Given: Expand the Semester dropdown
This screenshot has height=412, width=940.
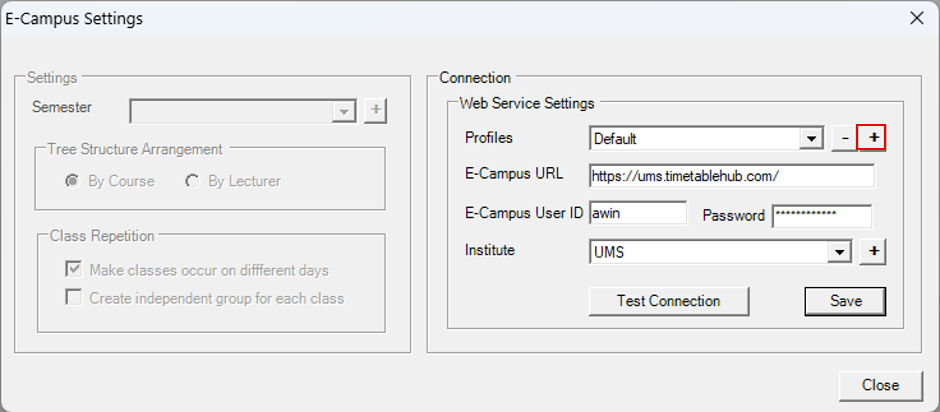Looking at the screenshot, I should pyautogui.click(x=344, y=112).
